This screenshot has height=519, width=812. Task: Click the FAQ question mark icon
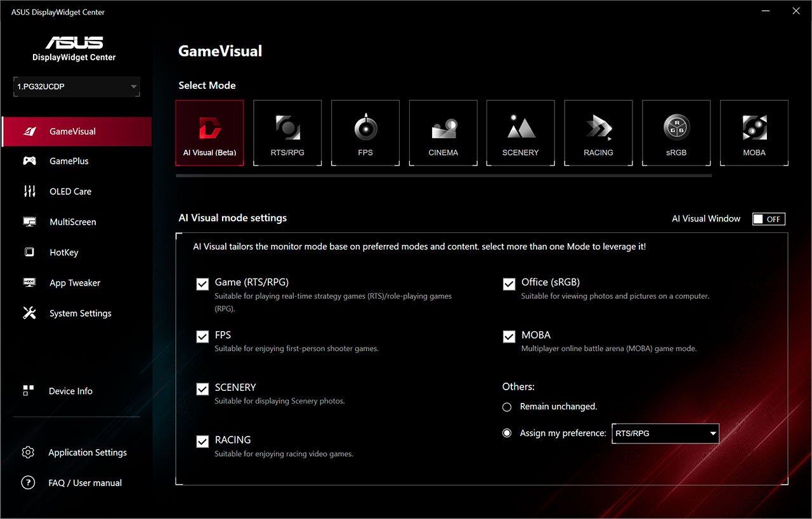(28, 483)
